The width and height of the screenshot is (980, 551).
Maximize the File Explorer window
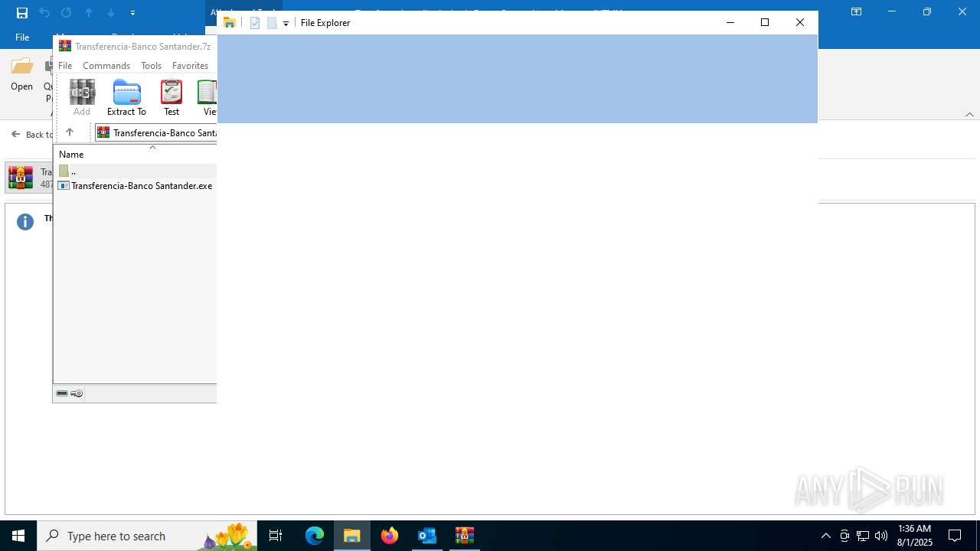click(x=764, y=22)
